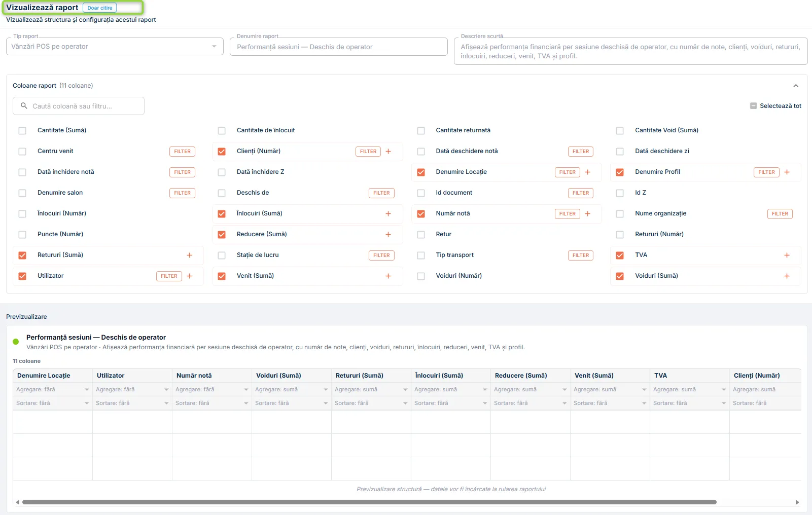This screenshot has height=515, width=812.
Task: Open the Tip raport dropdown
Action: [115, 46]
